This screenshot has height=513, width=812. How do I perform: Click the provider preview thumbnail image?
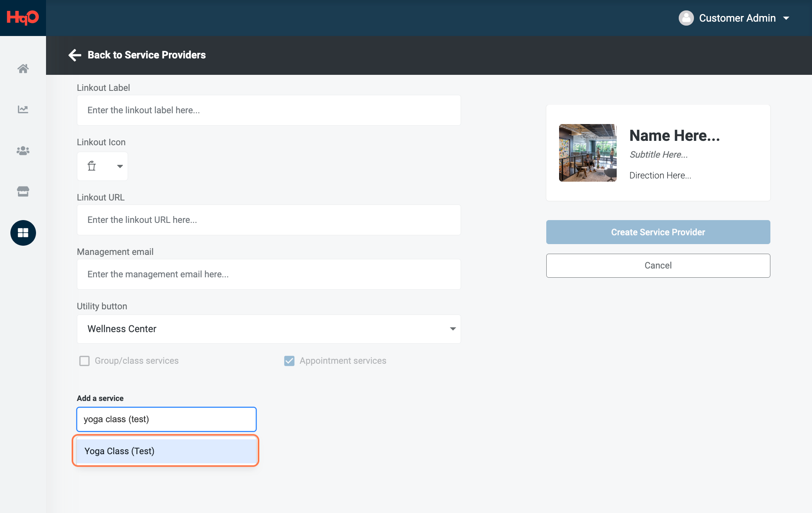point(587,153)
